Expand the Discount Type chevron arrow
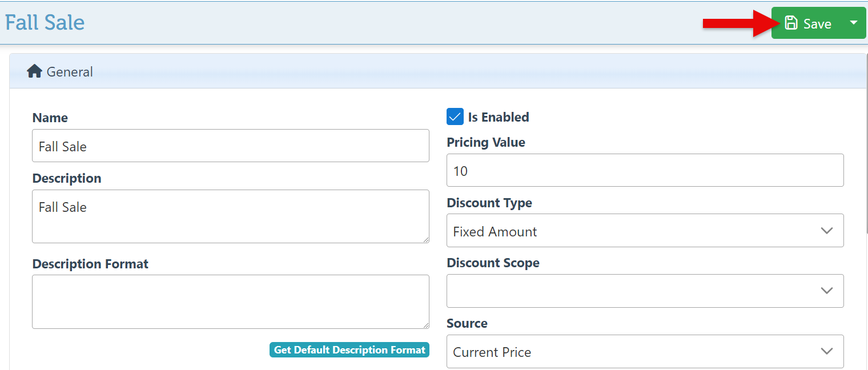The height and width of the screenshot is (370, 868). pyautogui.click(x=826, y=231)
